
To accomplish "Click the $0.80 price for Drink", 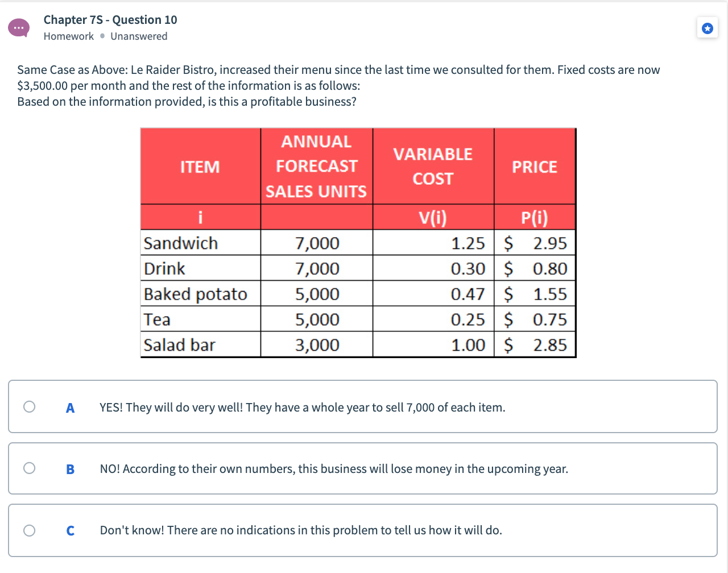I will pos(536,268).
